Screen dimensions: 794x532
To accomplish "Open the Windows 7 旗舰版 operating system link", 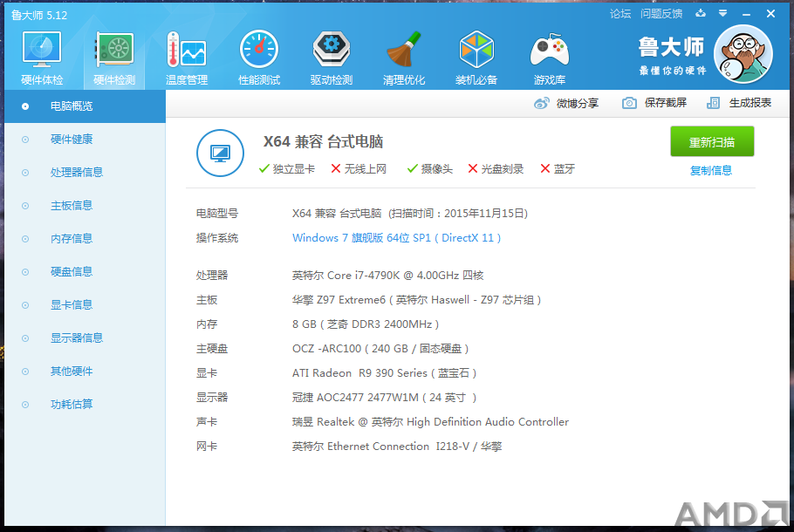I will (396, 238).
